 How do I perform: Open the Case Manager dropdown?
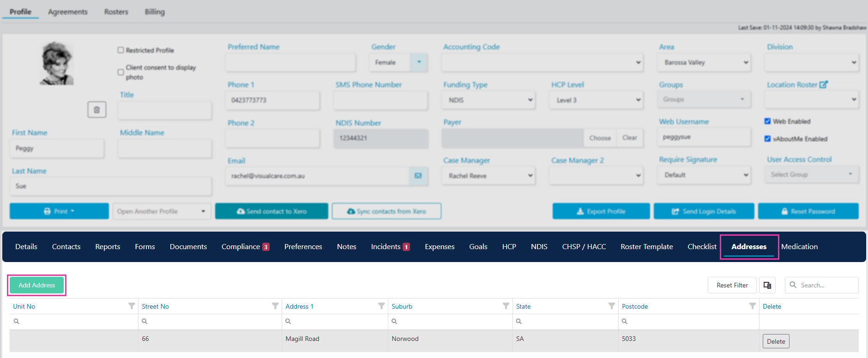pyautogui.click(x=489, y=176)
